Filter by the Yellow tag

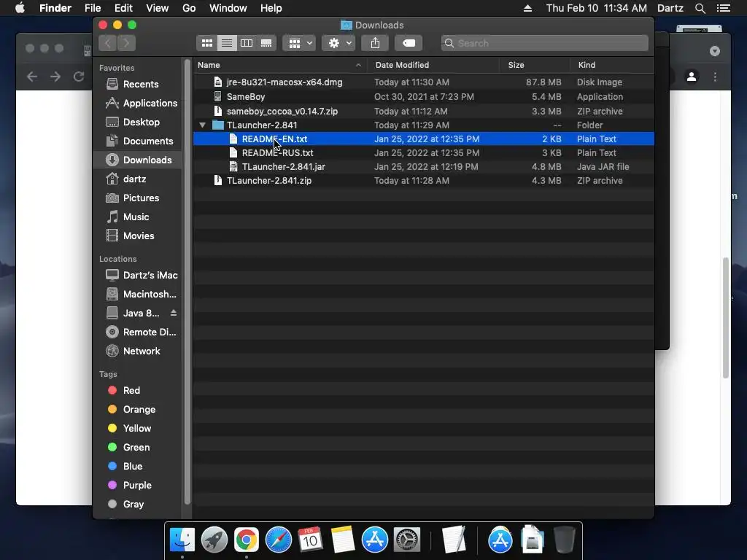click(130, 429)
